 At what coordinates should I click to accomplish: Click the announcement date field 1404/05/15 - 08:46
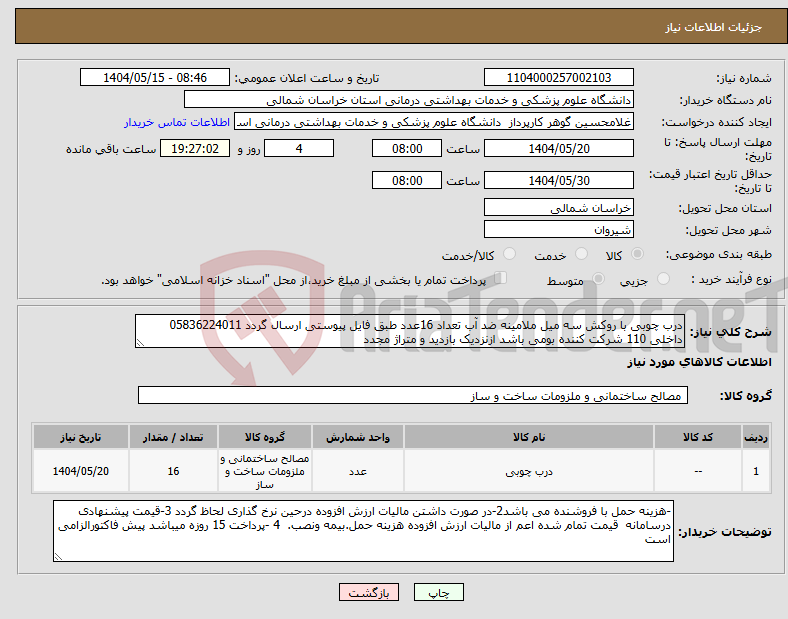[x=155, y=77]
